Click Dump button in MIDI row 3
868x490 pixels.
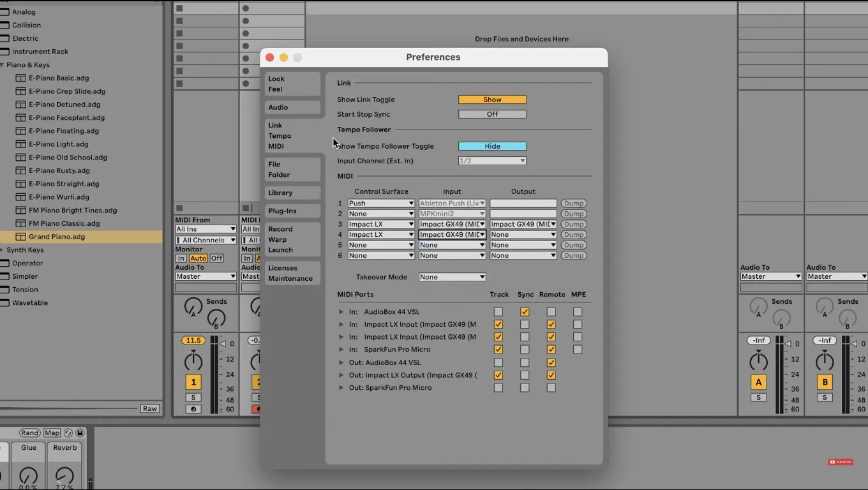[x=573, y=225]
